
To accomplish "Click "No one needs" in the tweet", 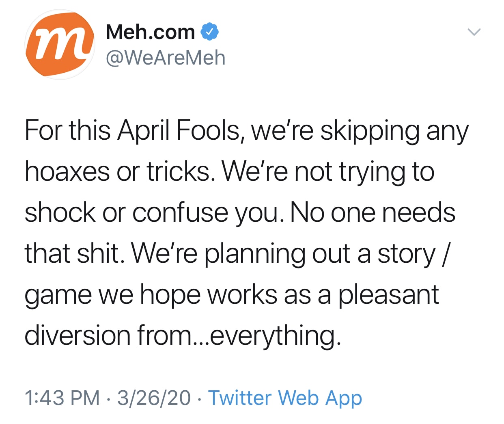I will [373, 213].
